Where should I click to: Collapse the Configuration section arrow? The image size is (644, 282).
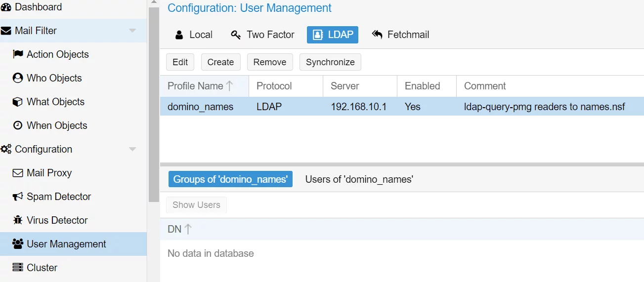click(132, 149)
